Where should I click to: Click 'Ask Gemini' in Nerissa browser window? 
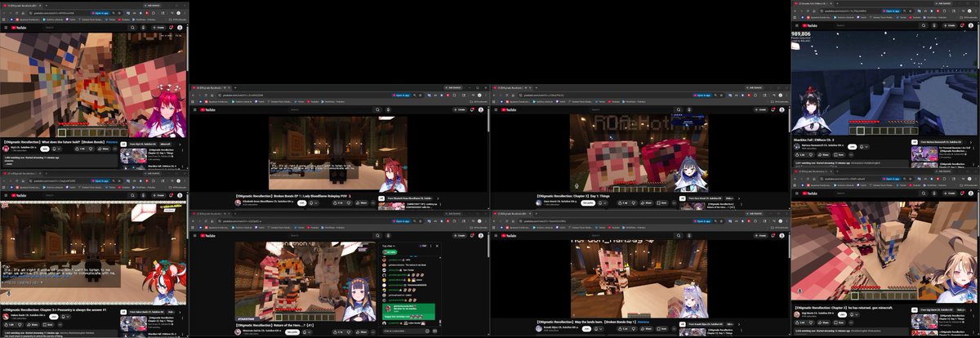(x=943, y=3)
